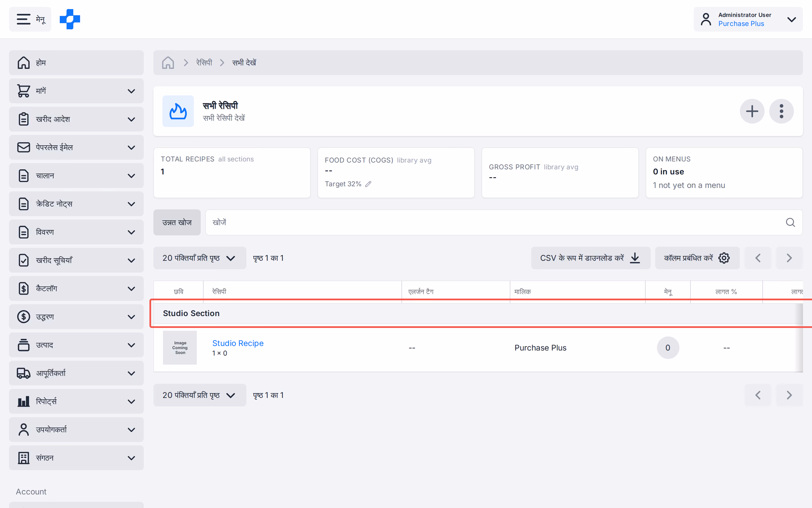812x508 pixels.
Task: Click the box icon beside उत्पाद
Action: [23, 345]
